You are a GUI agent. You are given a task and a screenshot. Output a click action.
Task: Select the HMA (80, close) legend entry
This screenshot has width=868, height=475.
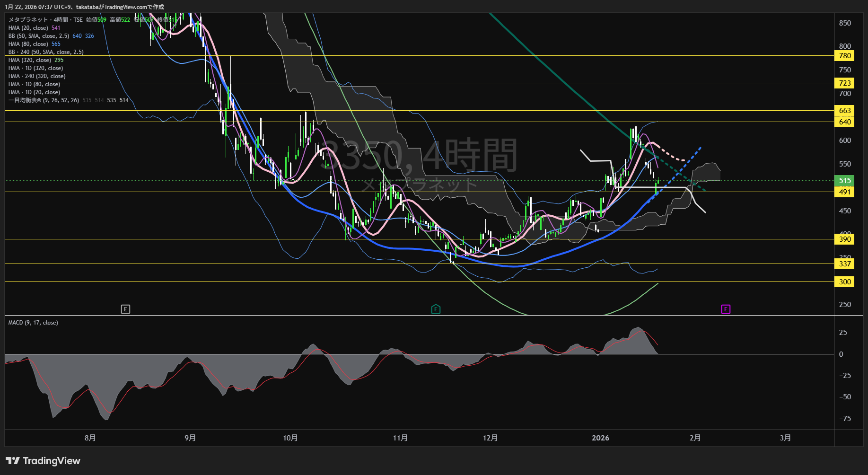coord(28,44)
